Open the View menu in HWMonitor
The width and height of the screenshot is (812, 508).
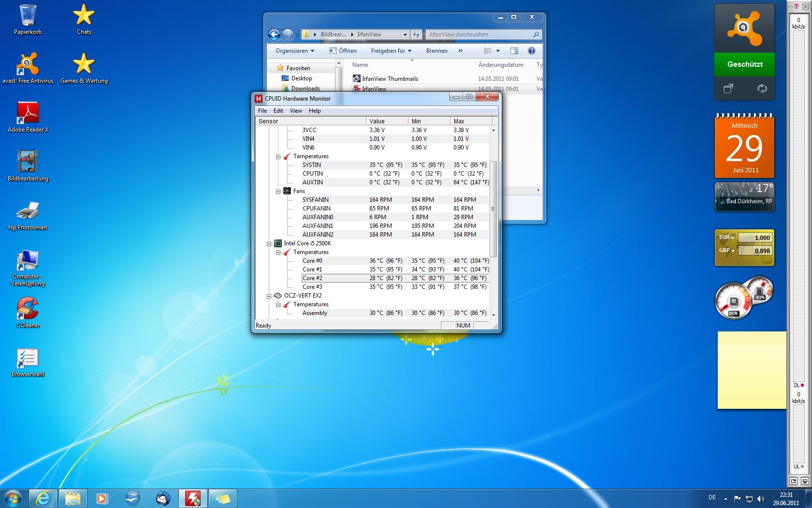tap(296, 111)
